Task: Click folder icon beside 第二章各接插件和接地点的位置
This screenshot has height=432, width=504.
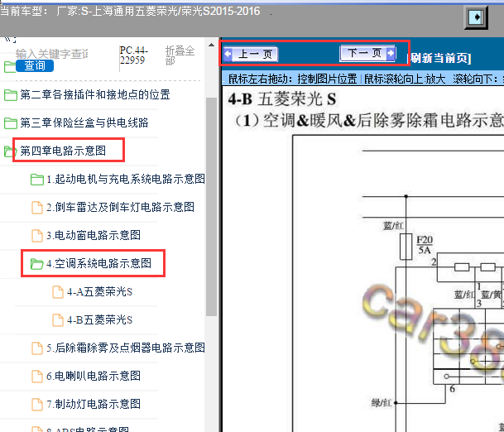Action: [x=11, y=95]
